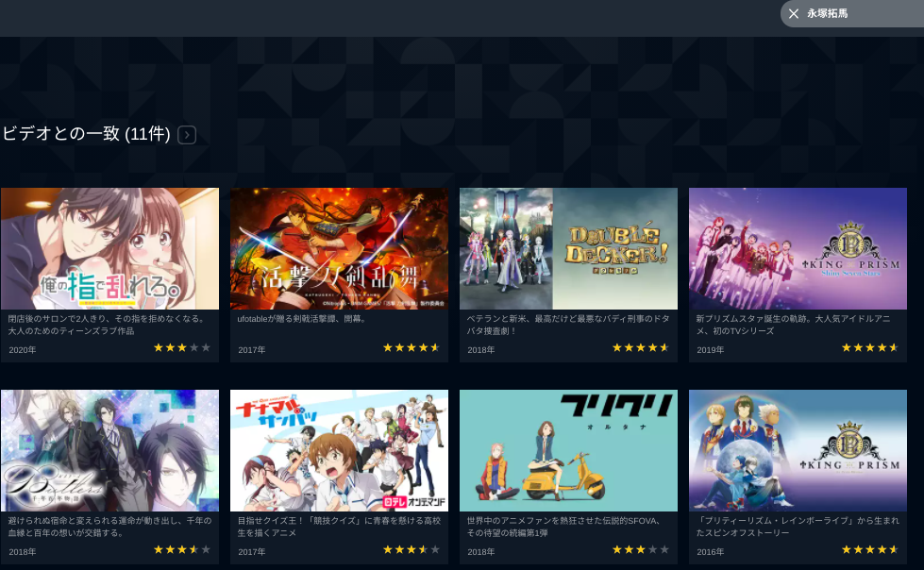This screenshot has height=570, width=924.
Task: Open the Butlers 千年百年物語 thumbnail
Action: pyautogui.click(x=109, y=450)
